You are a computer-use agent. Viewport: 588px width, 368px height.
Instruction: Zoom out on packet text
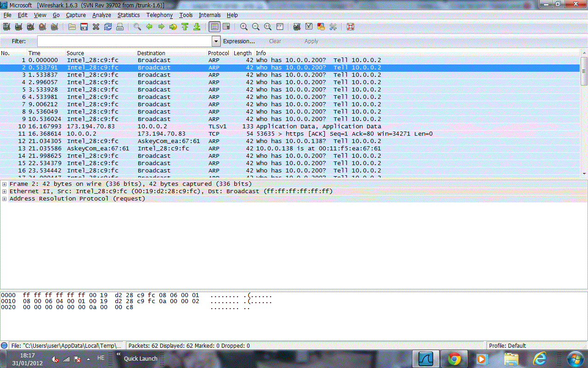click(256, 27)
